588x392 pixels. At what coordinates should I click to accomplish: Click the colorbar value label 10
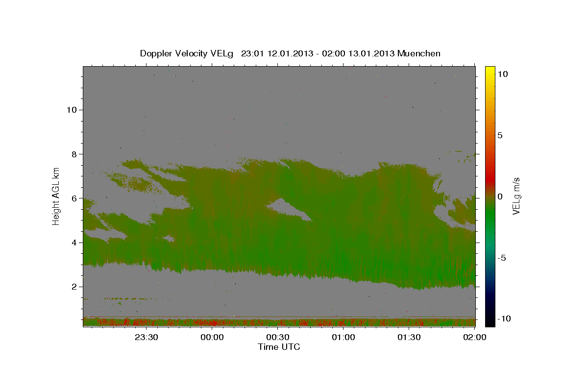pyautogui.click(x=502, y=73)
